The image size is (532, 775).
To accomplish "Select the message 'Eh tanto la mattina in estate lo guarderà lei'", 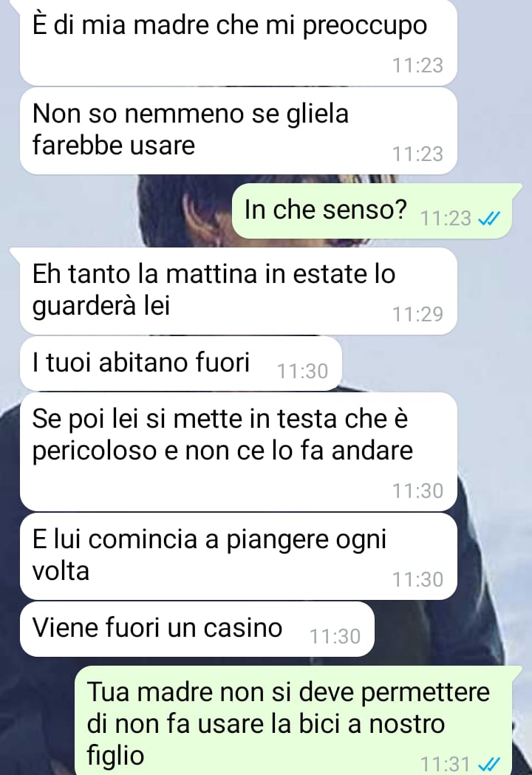I will pyautogui.click(x=238, y=291).
